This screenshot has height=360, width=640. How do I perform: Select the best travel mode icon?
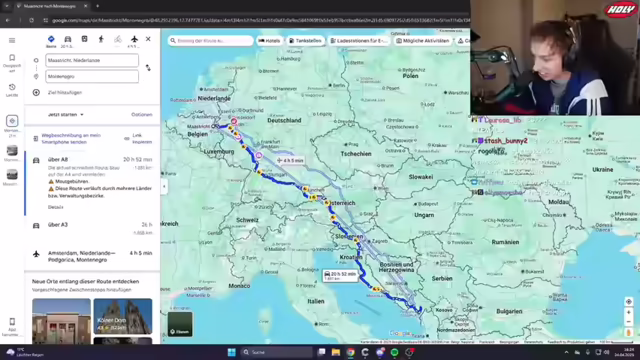[51, 40]
